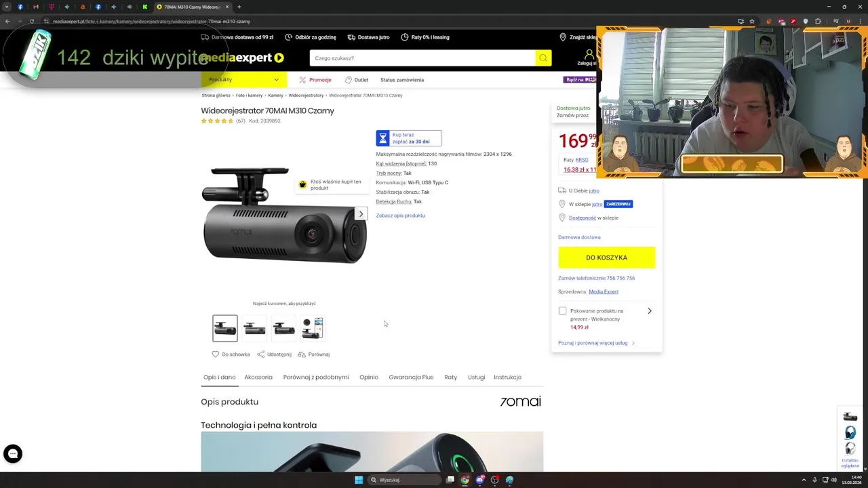Image resolution: width=868 pixels, height=488 pixels.
Task: Select the first product thumbnail
Action: (x=225, y=328)
